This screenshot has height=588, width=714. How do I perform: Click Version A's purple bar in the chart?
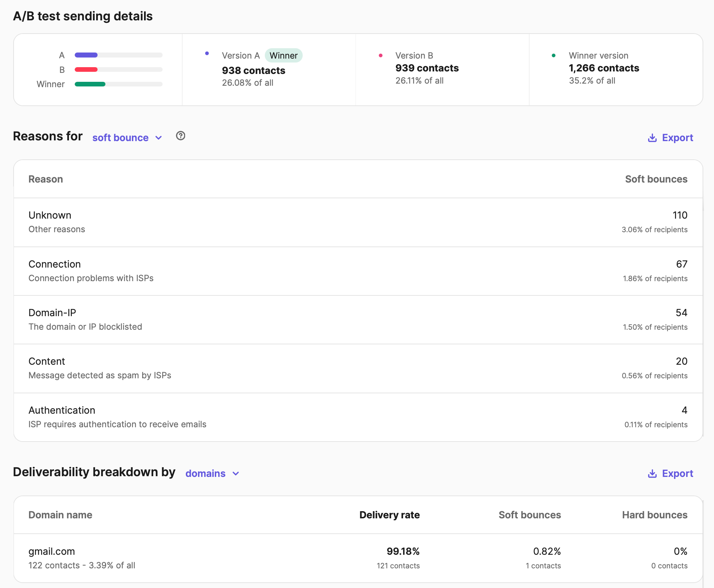[86, 55]
